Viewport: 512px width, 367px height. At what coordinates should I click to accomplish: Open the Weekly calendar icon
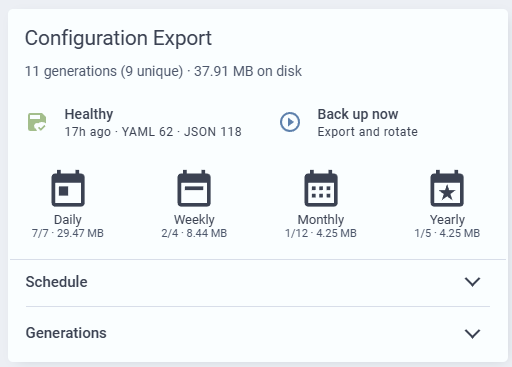coord(194,188)
